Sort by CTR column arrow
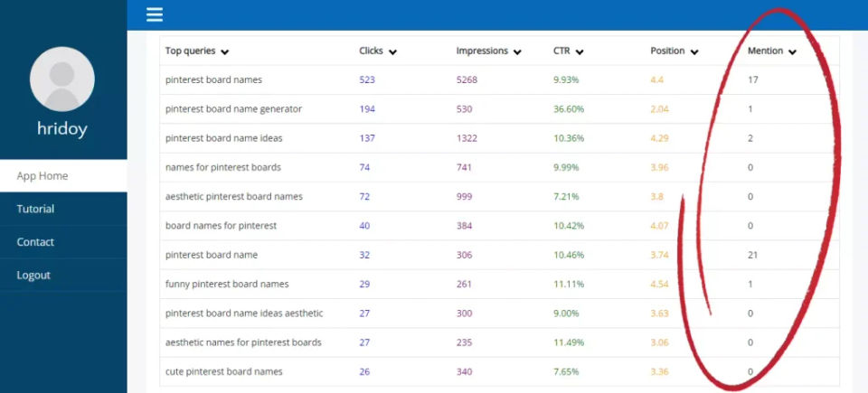 click(x=580, y=52)
